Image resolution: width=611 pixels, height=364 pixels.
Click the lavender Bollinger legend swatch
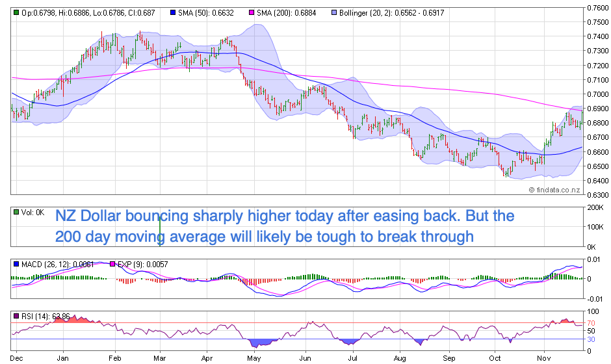[334, 13]
